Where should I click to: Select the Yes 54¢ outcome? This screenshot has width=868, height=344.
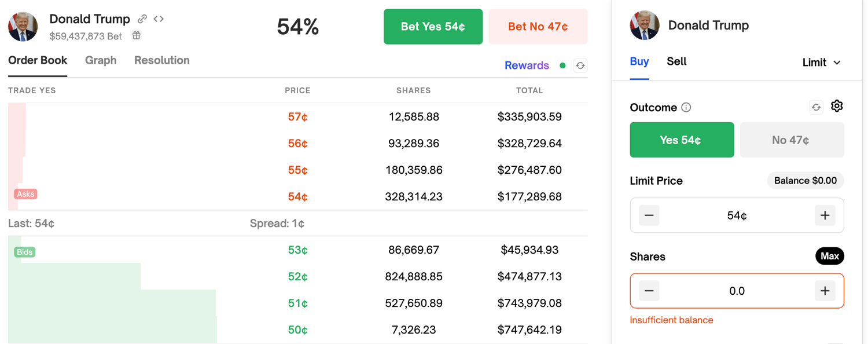coord(682,140)
